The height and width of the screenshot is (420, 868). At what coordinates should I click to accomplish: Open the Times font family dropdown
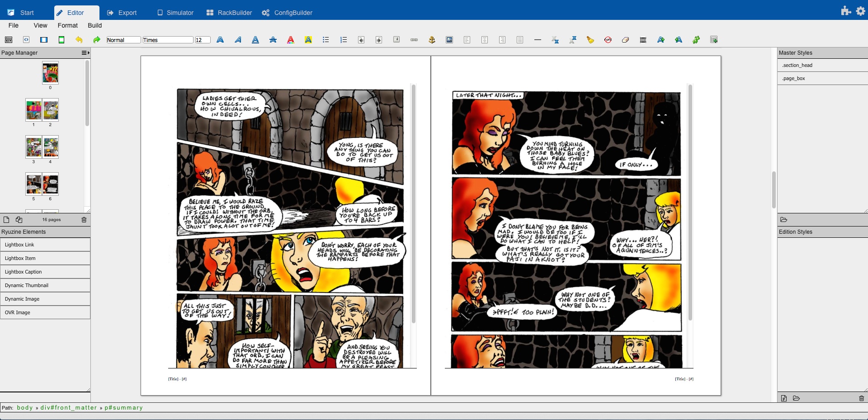168,40
